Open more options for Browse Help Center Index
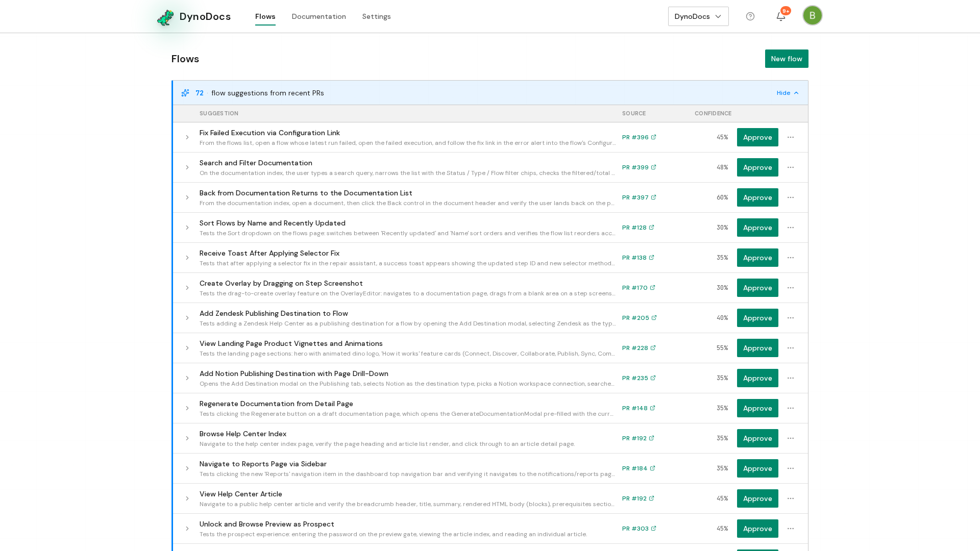980x551 pixels. (791, 438)
